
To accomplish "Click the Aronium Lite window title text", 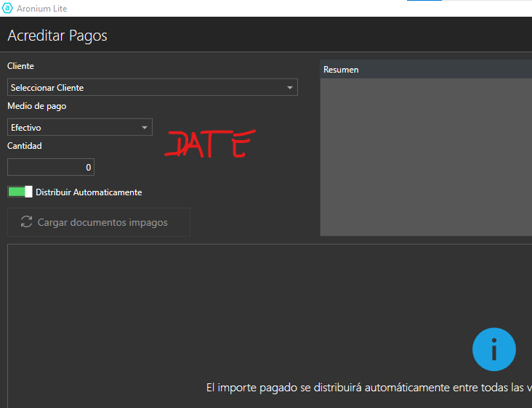I will tap(44, 8).
